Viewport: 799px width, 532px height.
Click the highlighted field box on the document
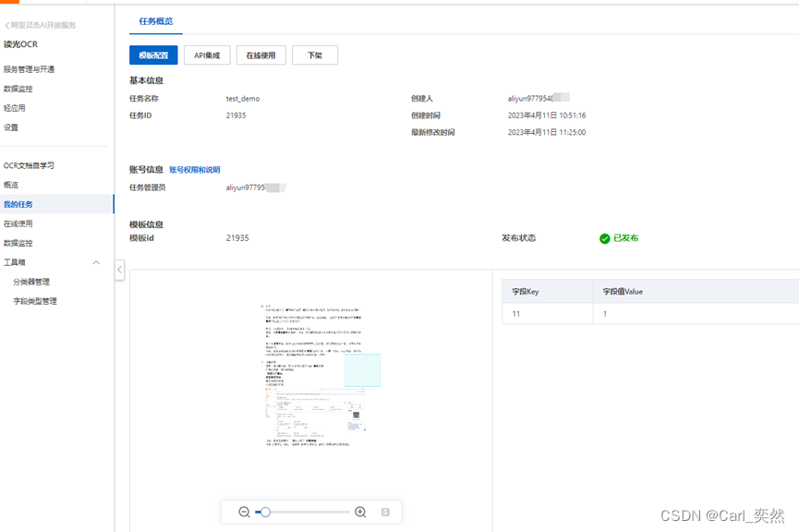click(362, 370)
